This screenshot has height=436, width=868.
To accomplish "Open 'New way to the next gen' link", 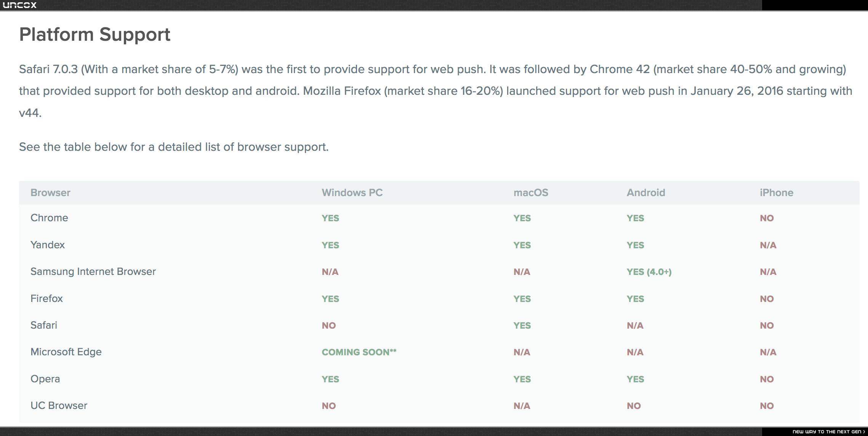I will 828,431.
